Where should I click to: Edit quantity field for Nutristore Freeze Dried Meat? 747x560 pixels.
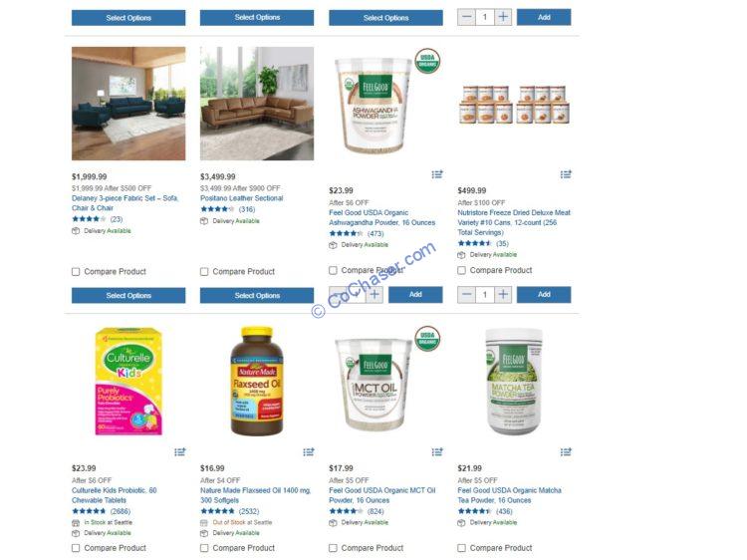[x=485, y=295]
